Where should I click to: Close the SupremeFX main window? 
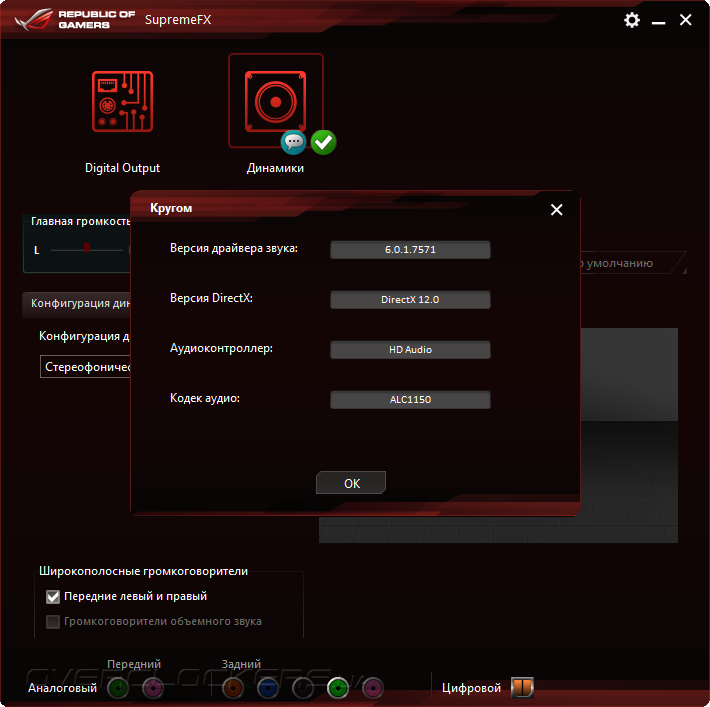[686, 19]
